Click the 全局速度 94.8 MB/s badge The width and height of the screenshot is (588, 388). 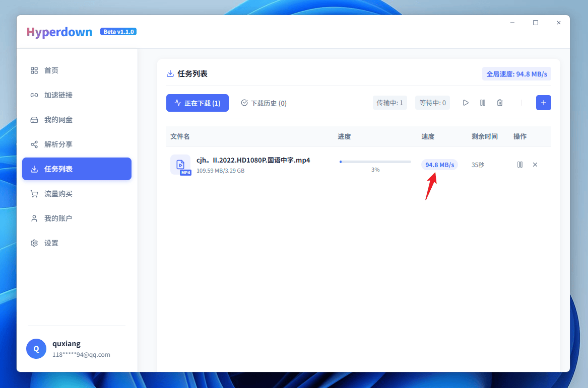pos(516,74)
